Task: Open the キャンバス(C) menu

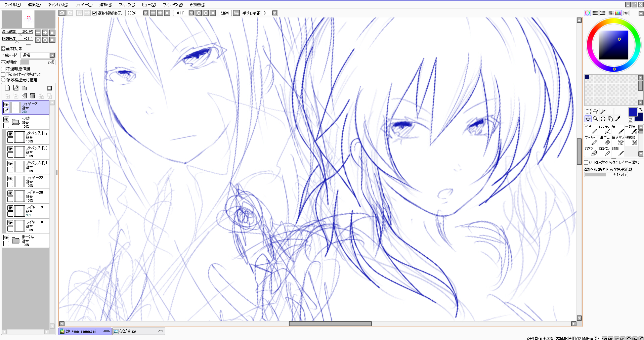Action: (x=57, y=5)
